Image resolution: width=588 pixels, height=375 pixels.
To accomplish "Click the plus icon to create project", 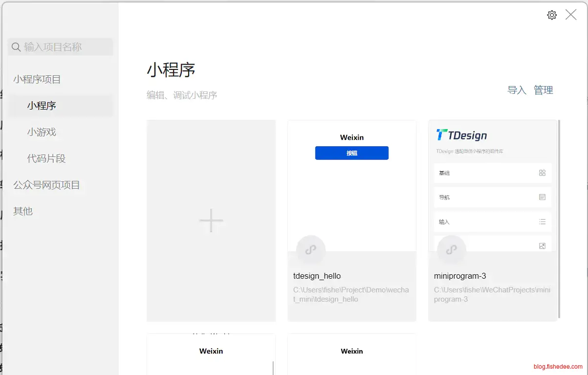I will (211, 221).
